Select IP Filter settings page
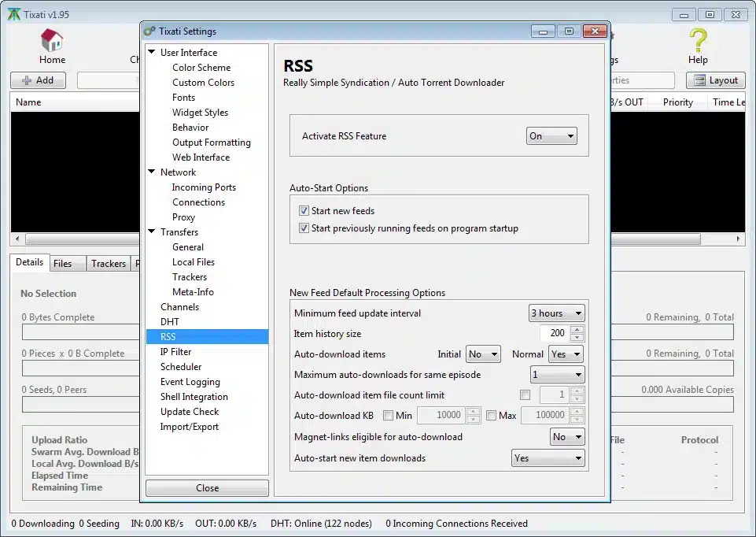This screenshot has height=537, width=756. pos(175,352)
